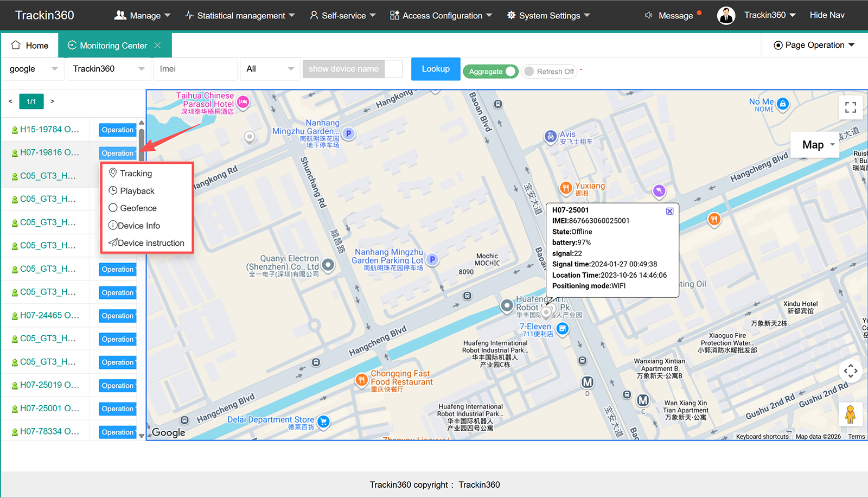The width and height of the screenshot is (868, 498).
Task: Click the Nanhang Mingzhu Garden Parking Lot marker
Action: (x=432, y=259)
